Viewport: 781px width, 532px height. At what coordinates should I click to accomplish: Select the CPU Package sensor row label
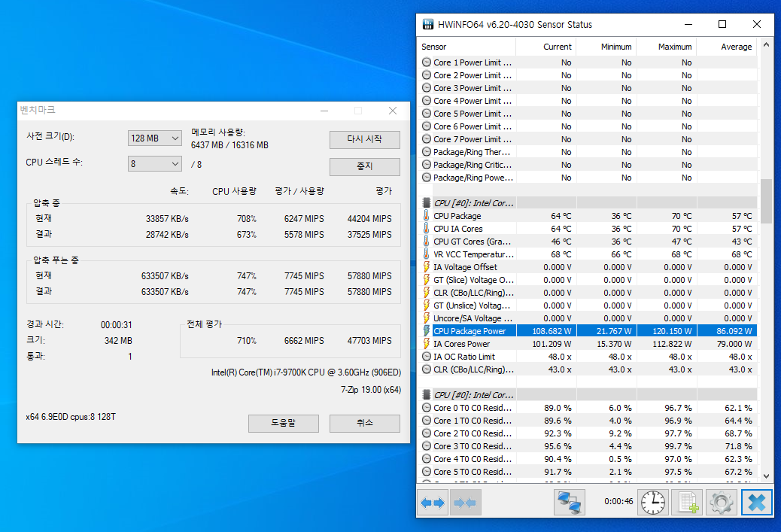[457, 216]
